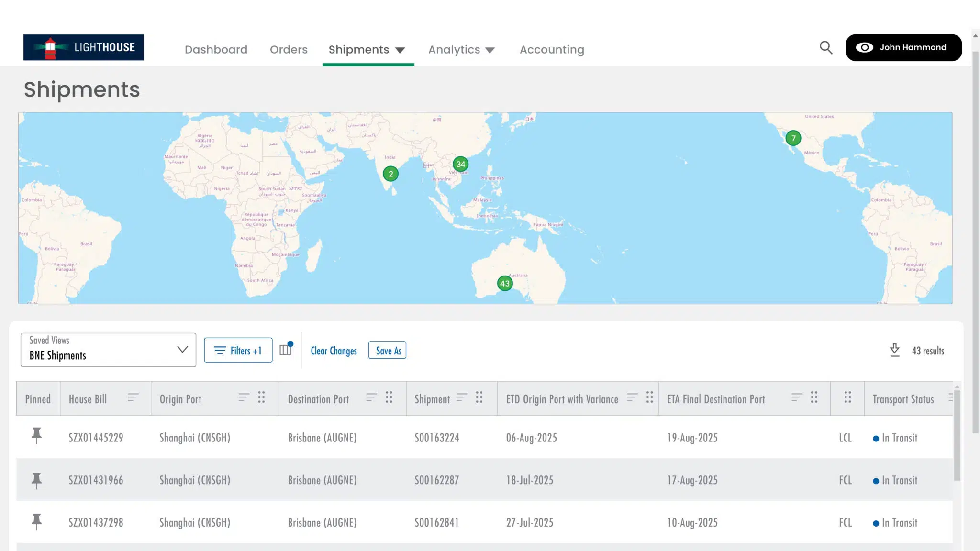Image resolution: width=980 pixels, height=551 pixels.
Task: Click the drag handle on Shipment column
Action: [x=479, y=396]
